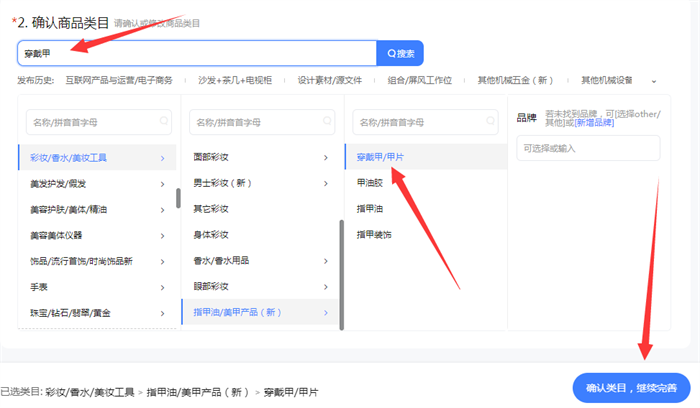Select history item 设计素材/源文件

coord(335,80)
